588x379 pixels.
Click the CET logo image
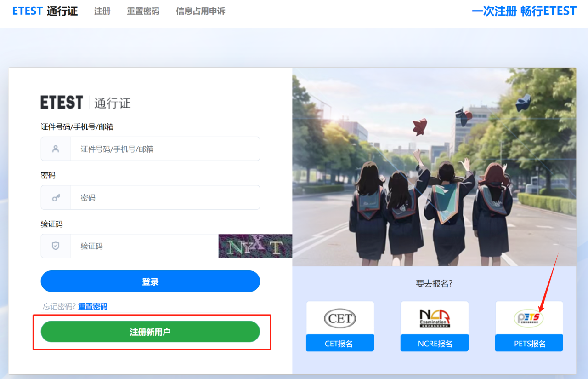340,318
